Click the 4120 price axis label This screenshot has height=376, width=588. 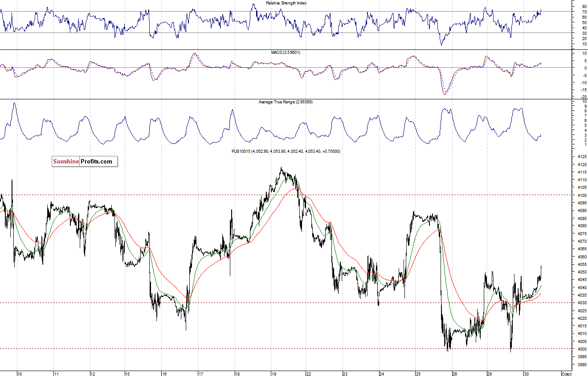pyautogui.click(x=582, y=164)
